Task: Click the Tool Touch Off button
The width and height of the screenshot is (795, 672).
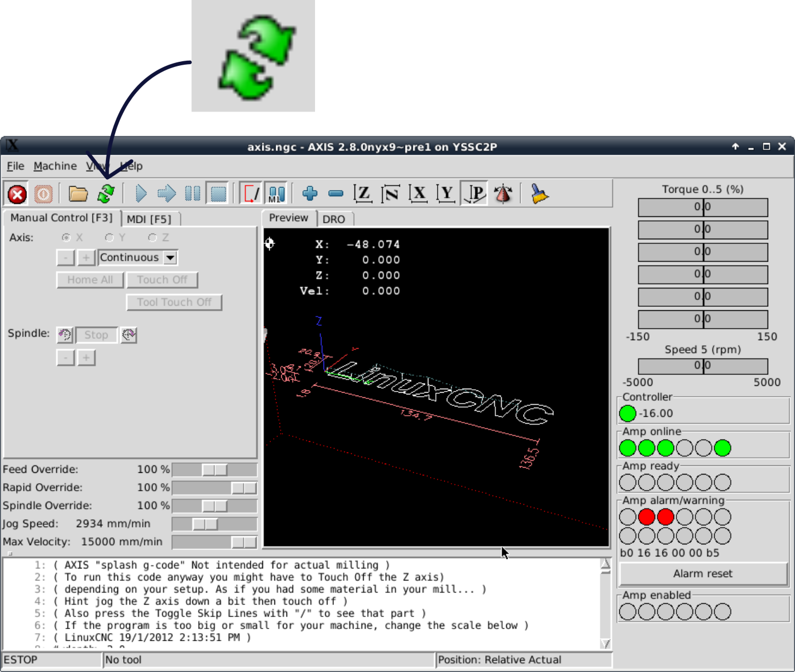Action: pos(174,302)
